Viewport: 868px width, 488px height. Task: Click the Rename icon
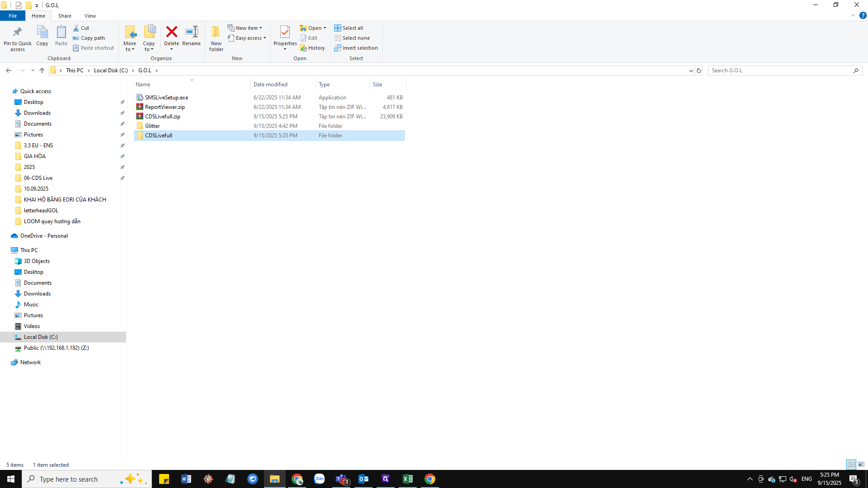(191, 36)
